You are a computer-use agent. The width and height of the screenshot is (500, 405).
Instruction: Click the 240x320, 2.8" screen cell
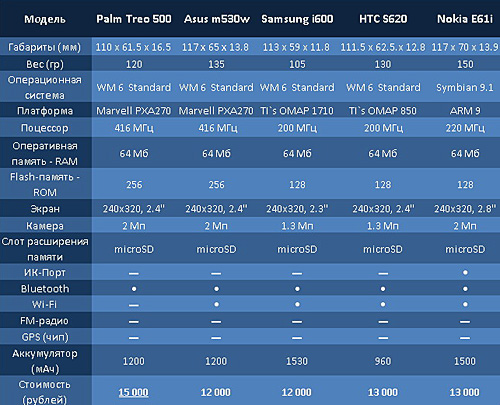[x=465, y=209]
